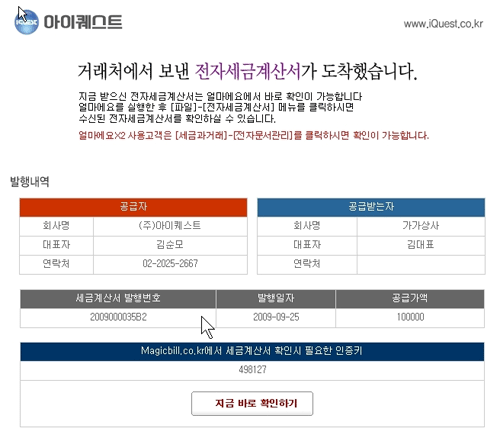Select the authentication key 498127
Viewport: 500px width, 438px height.
(252, 369)
